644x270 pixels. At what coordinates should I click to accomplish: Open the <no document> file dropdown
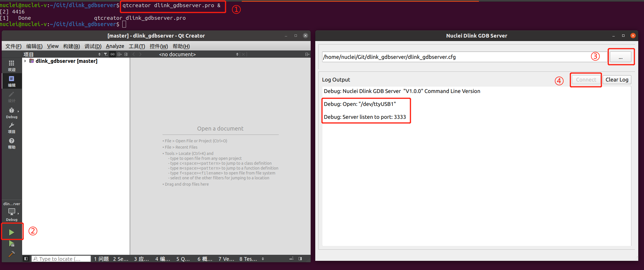[199, 54]
